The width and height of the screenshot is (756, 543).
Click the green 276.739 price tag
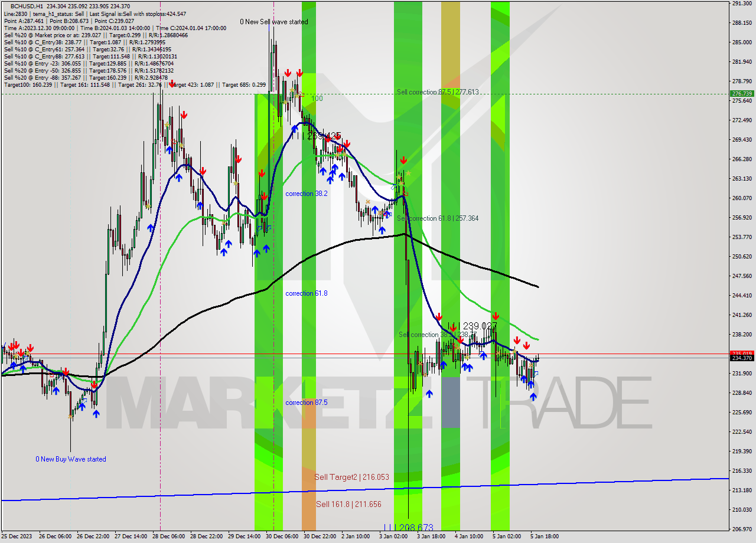(x=742, y=93)
